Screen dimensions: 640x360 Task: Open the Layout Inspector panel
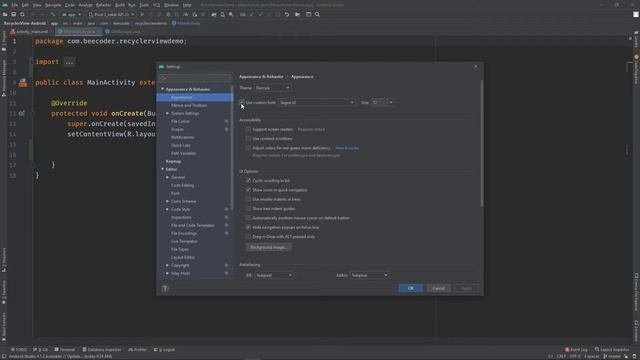pyautogui.click(x=612, y=349)
